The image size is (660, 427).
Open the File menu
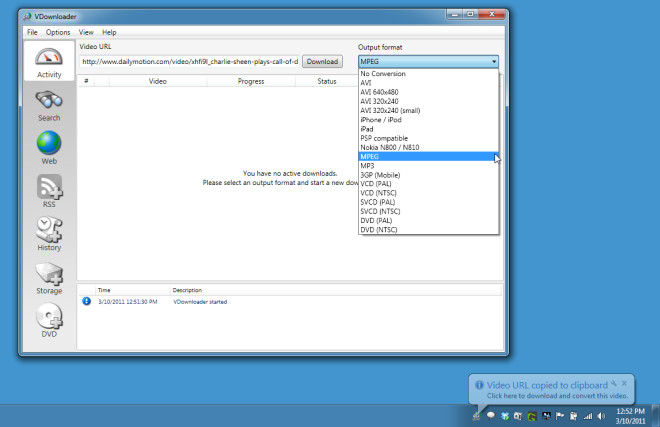click(32, 32)
